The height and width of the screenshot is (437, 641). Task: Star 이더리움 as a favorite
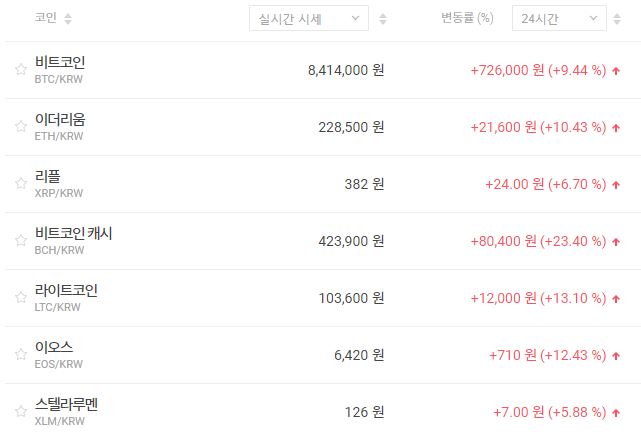click(20, 127)
